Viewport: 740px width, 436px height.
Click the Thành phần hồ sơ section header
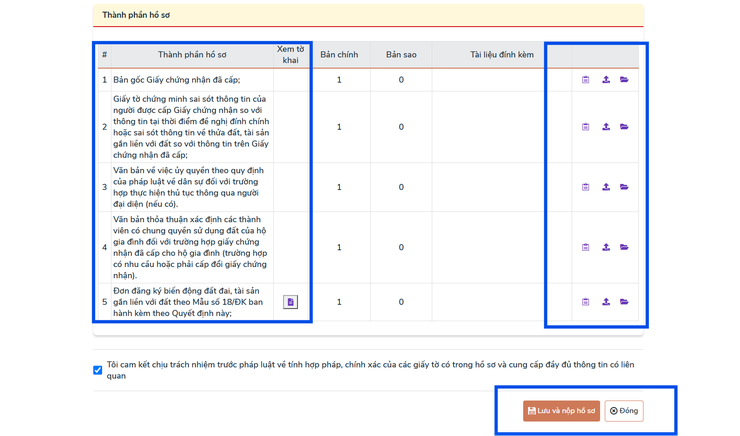click(x=136, y=15)
